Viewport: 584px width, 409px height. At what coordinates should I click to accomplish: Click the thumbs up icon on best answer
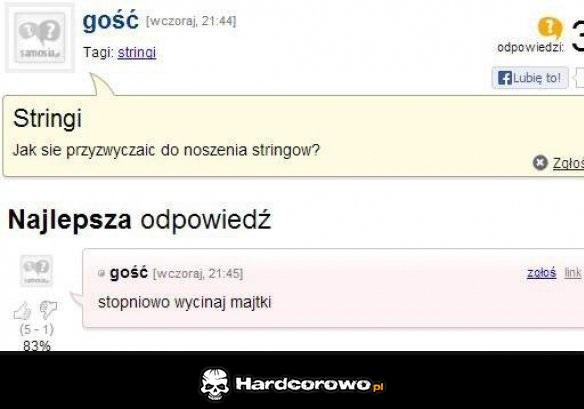(x=22, y=311)
